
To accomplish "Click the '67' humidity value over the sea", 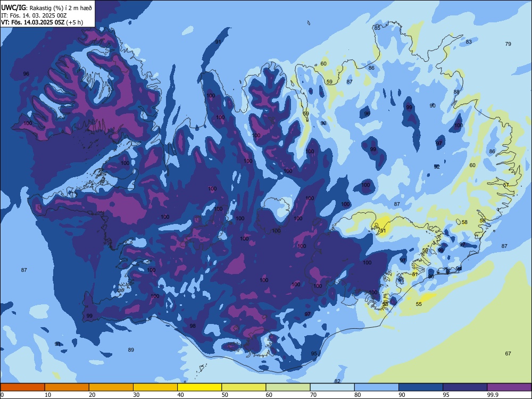I will 508,354.
